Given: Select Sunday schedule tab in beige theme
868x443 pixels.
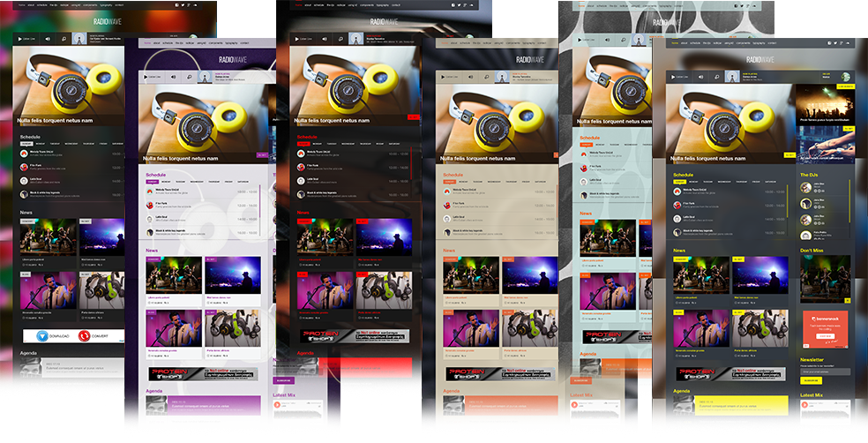Looking at the screenshot, I should tap(450, 182).
